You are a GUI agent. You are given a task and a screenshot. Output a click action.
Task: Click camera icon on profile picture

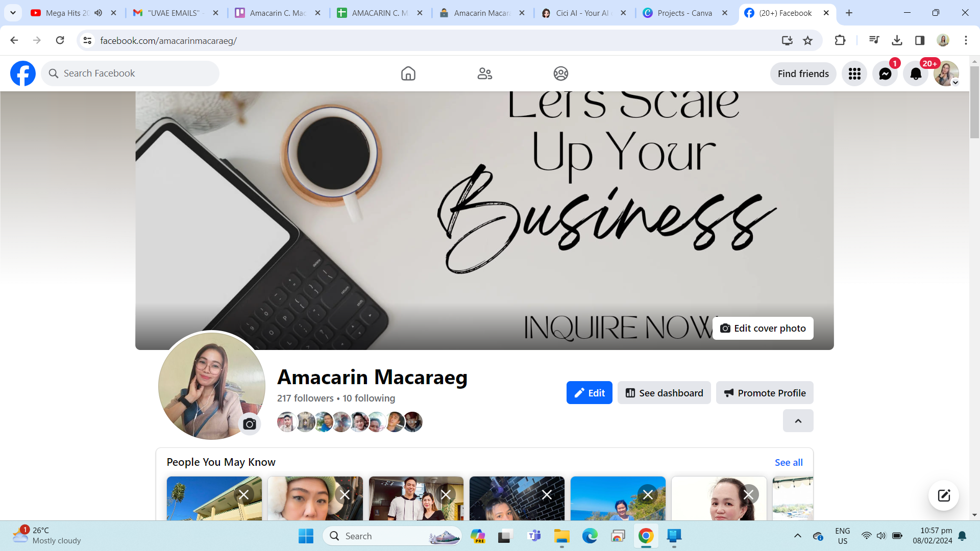point(250,424)
